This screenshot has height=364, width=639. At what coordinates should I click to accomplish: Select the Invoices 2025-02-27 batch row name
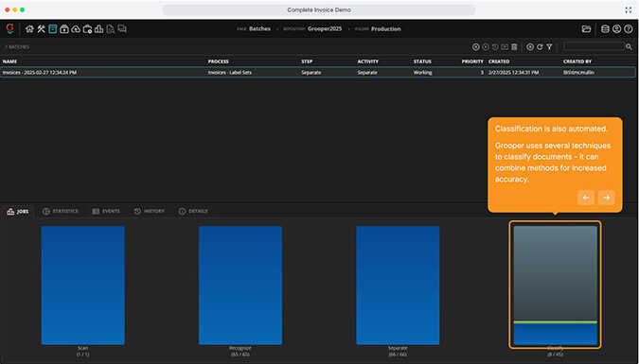(x=40, y=73)
